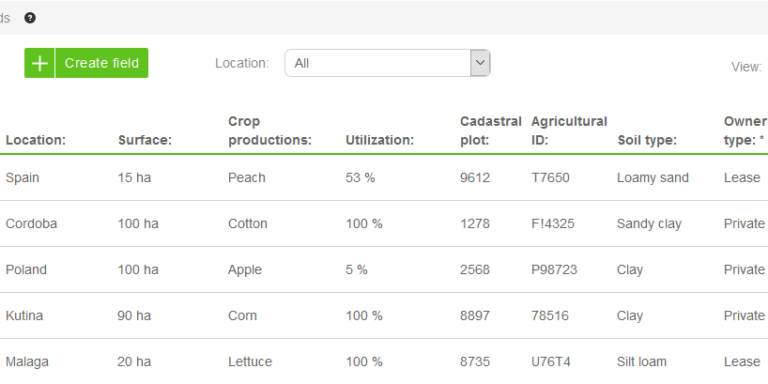Click the Create field button

click(86, 63)
